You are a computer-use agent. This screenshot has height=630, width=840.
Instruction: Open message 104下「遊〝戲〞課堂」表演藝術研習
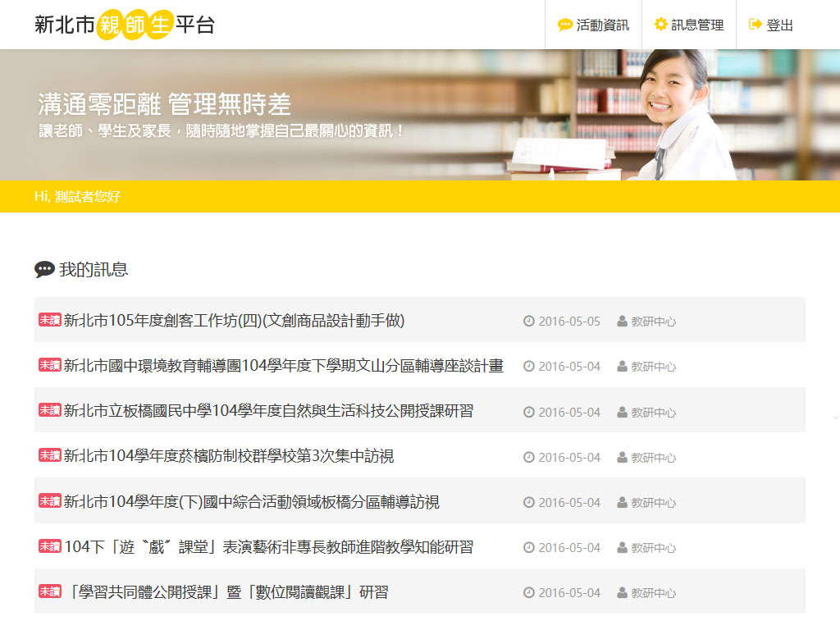click(268, 547)
